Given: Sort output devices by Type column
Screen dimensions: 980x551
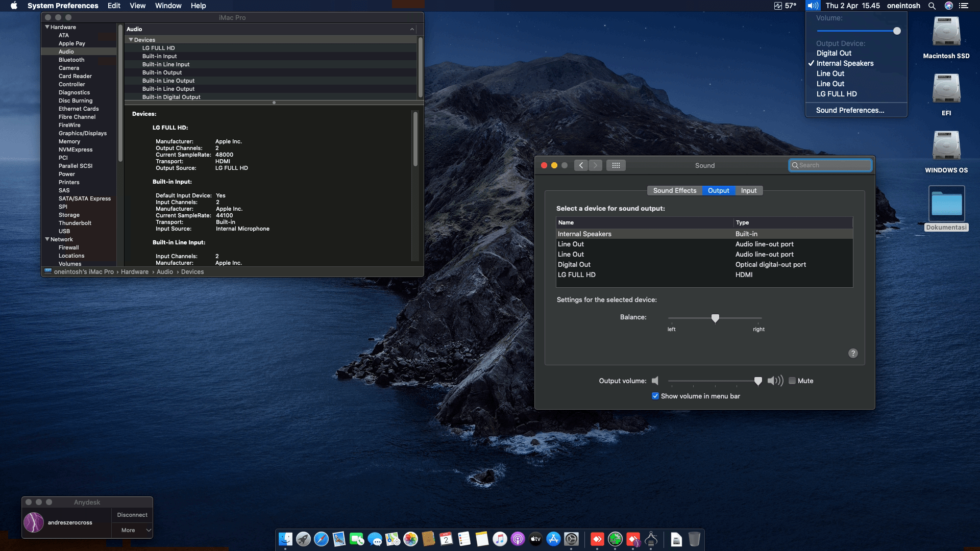Looking at the screenshot, I should point(793,222).
